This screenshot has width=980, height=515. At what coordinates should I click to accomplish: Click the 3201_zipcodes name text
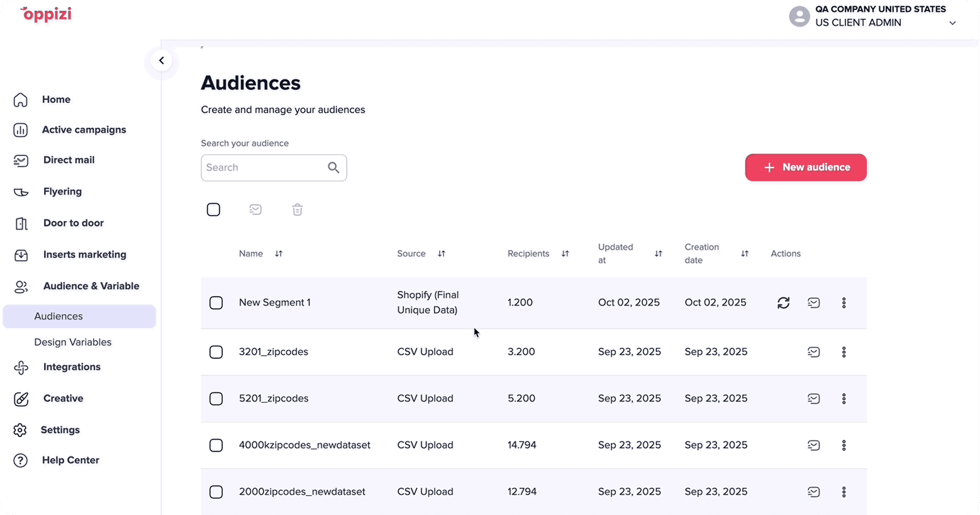pyautogui.click(x=274, y=352)
